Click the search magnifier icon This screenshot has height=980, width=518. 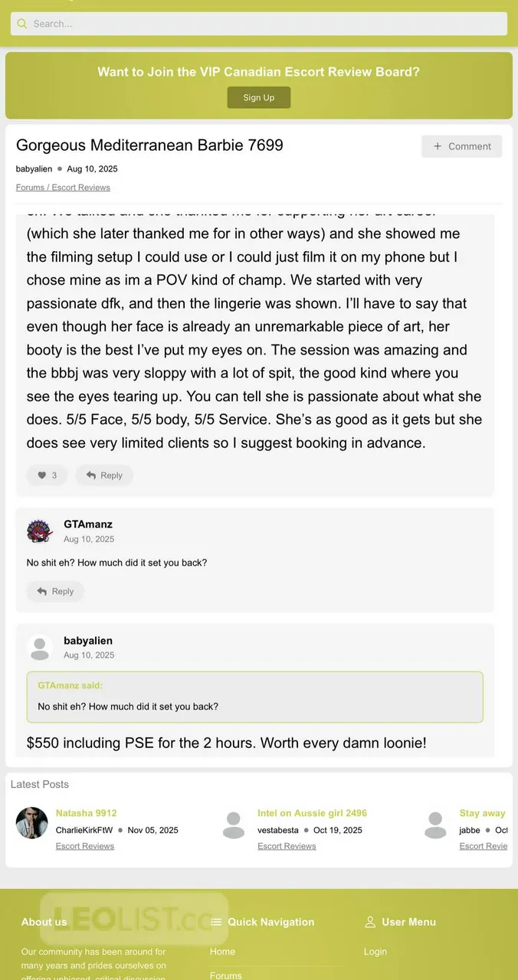[x=22, y=24]
